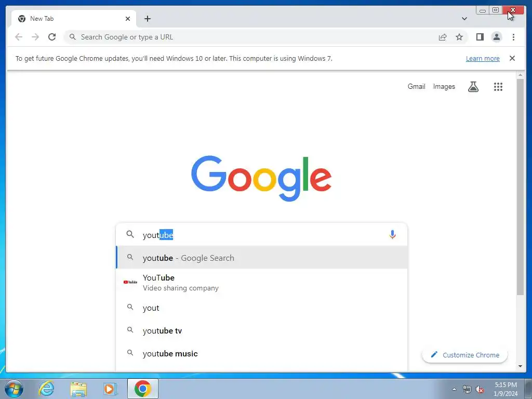
Task: Open the clock showing 5:15 PM
Action: pos(506,389)
